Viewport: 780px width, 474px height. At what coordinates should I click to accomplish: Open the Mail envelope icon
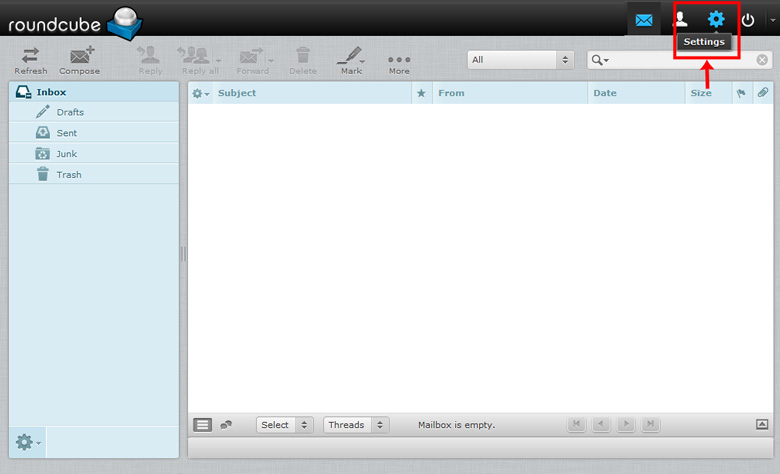(643, 19)
